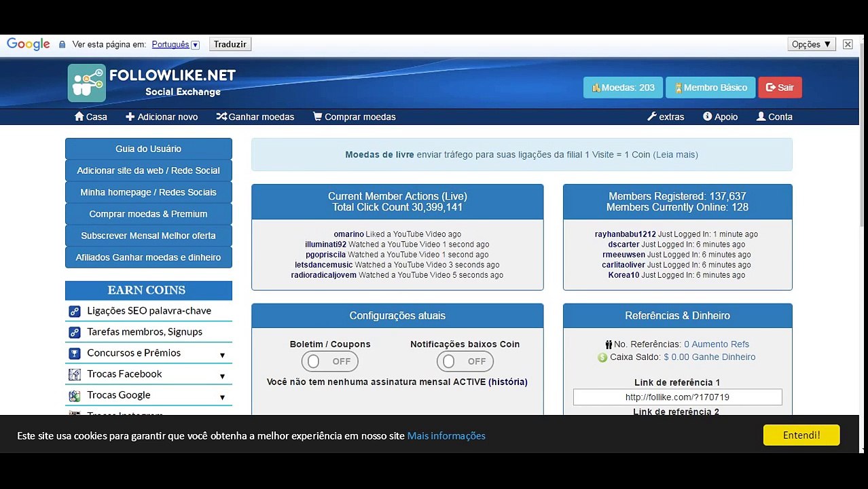Click the house icon beside Casa

click(x=79, y=117)
